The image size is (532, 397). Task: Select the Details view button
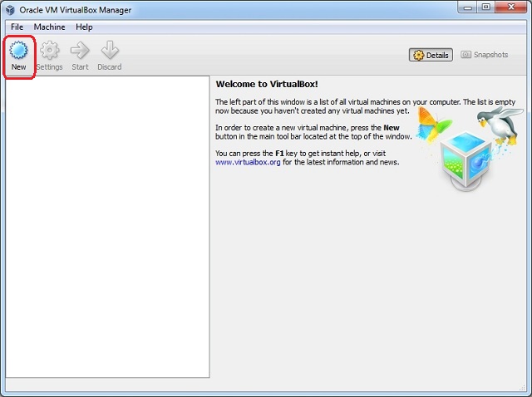coord(431,55)
